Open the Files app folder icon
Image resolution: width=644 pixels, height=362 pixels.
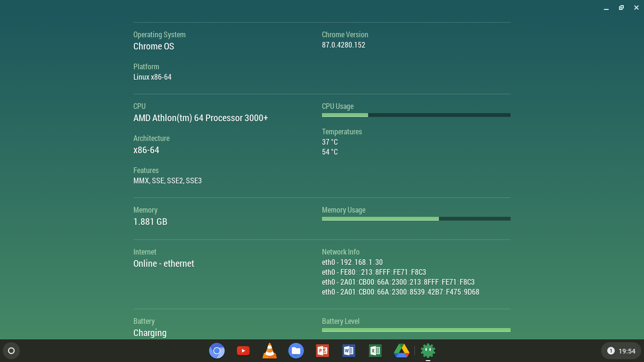pos(296,351)
